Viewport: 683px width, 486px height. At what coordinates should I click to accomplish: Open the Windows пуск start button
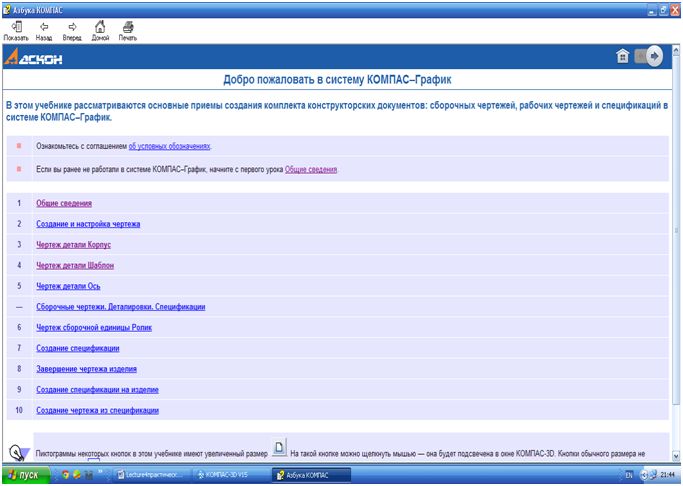coord(25,475)
